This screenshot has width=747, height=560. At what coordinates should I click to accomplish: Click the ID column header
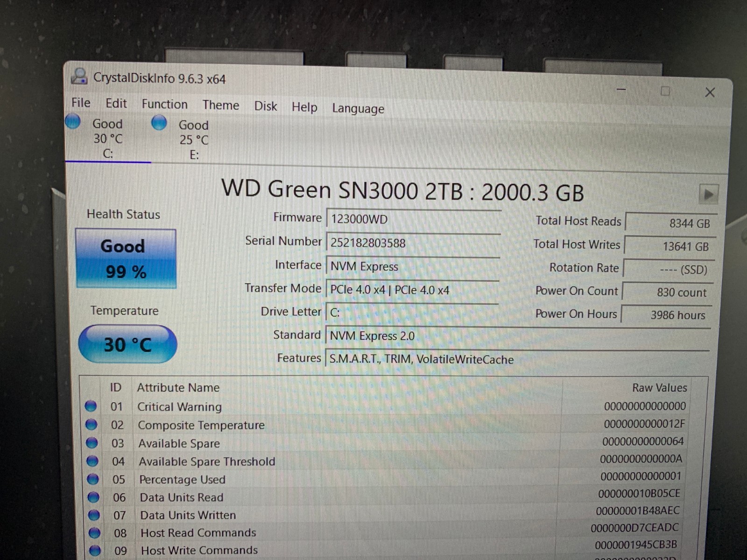pyautogui.click(x=115, y=387)
